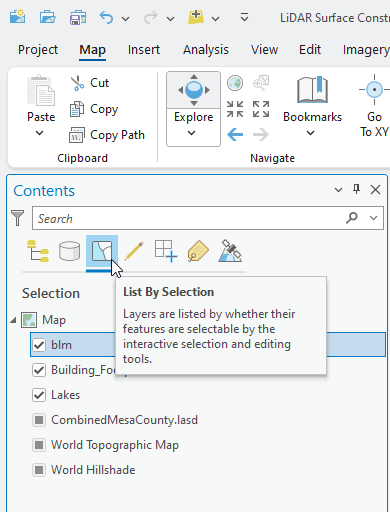This screenshot has width=390, height=512.
Task: Uncheck the blm layer selectable checkbox
Action: (x=39, y=345)
